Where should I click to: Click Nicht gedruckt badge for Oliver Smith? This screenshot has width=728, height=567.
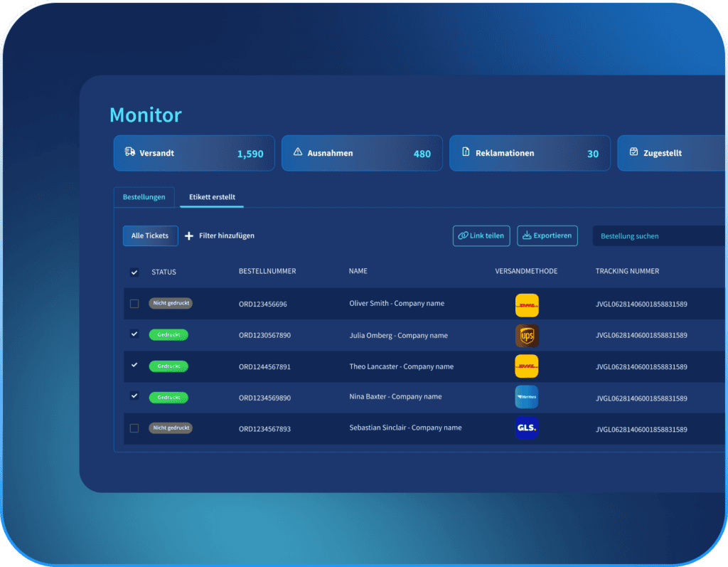point(171,303)
